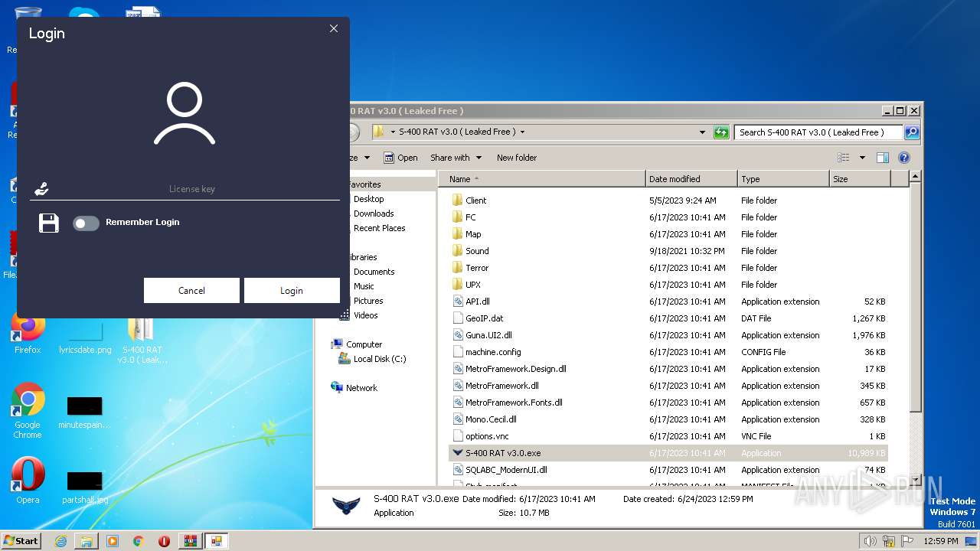Open Google Chrome desktop shortcut
This screenshot has height=551, width=980.
pos(28,411)
